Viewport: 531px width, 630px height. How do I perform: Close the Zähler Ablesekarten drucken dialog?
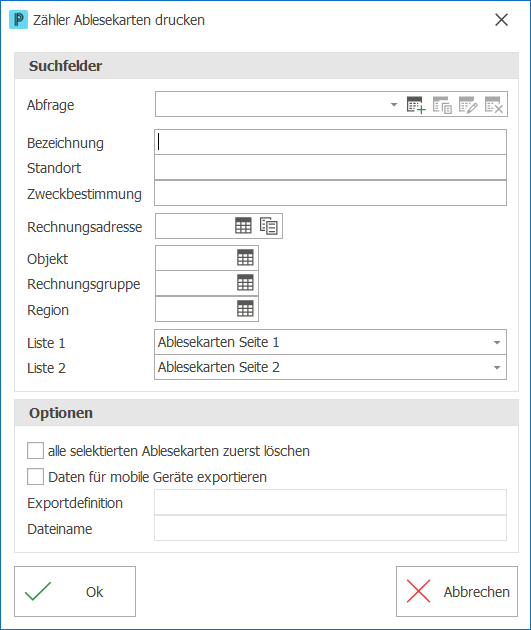(x=501, y=20)
